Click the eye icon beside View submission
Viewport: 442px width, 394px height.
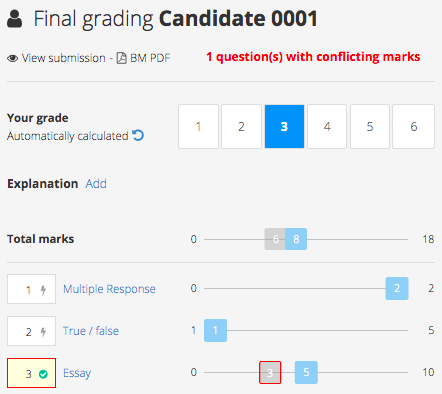tap(13, 58)
